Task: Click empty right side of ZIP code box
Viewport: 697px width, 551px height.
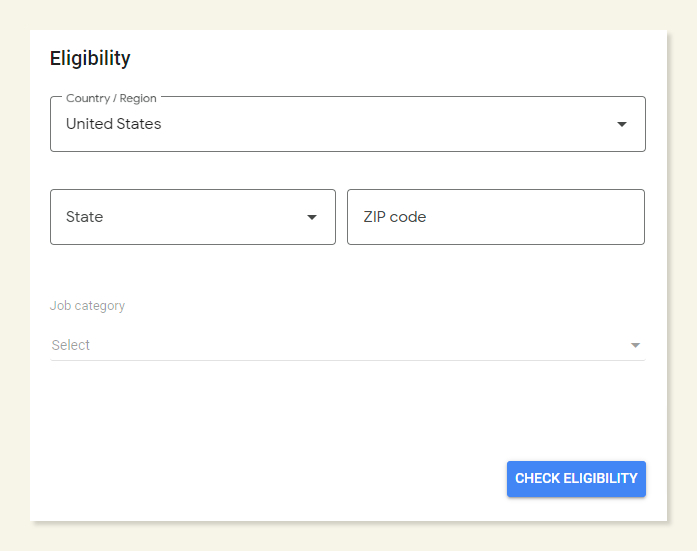Action: click(580, 217)
